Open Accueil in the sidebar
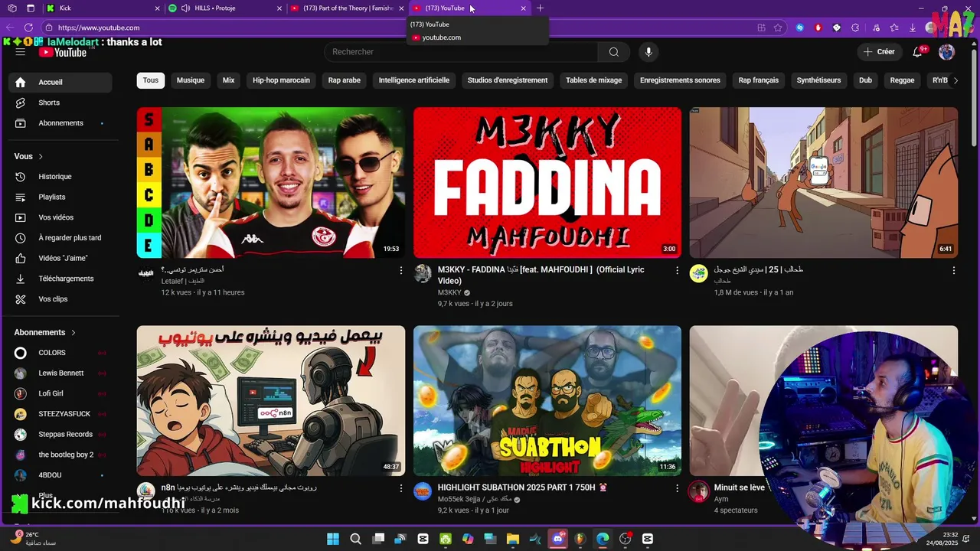 (60, 83)
